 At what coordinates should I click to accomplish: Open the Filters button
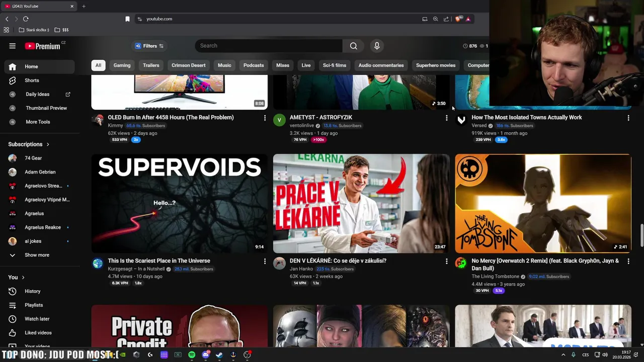[149, 46]
